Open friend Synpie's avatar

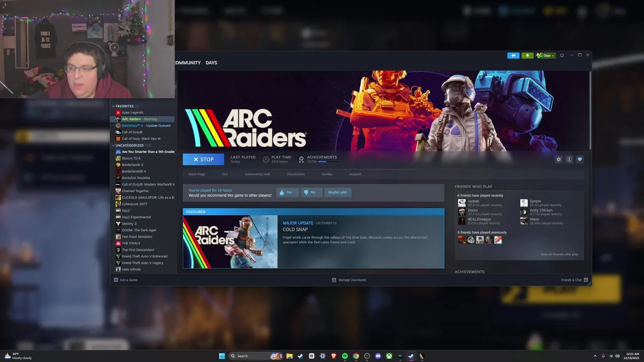pyautogui.click(x=524, y=203)
